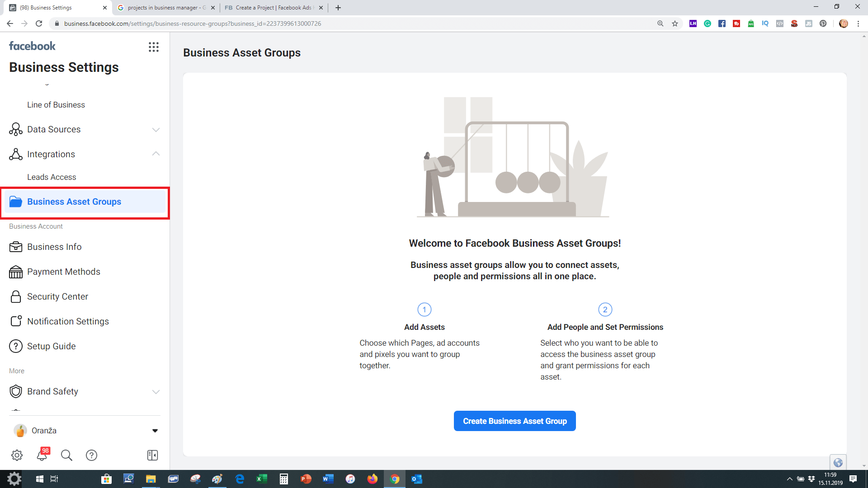868x488 pixels.
Task: Open the help question mark icon
Action: 91,455
